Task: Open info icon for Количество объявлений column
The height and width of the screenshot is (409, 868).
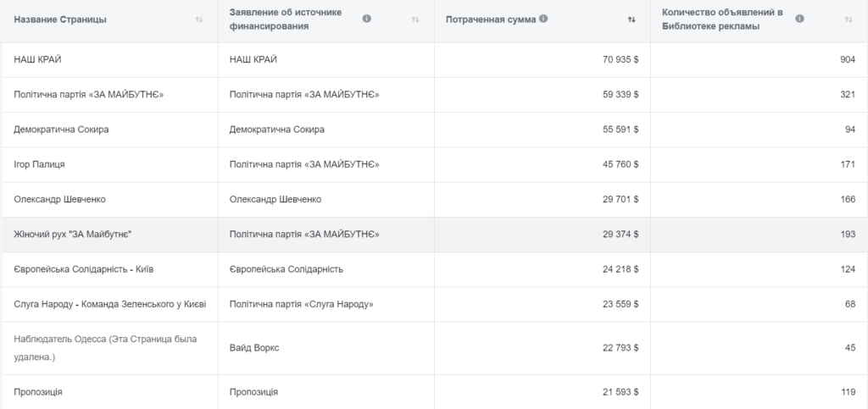Action: (x=799, y=19)
